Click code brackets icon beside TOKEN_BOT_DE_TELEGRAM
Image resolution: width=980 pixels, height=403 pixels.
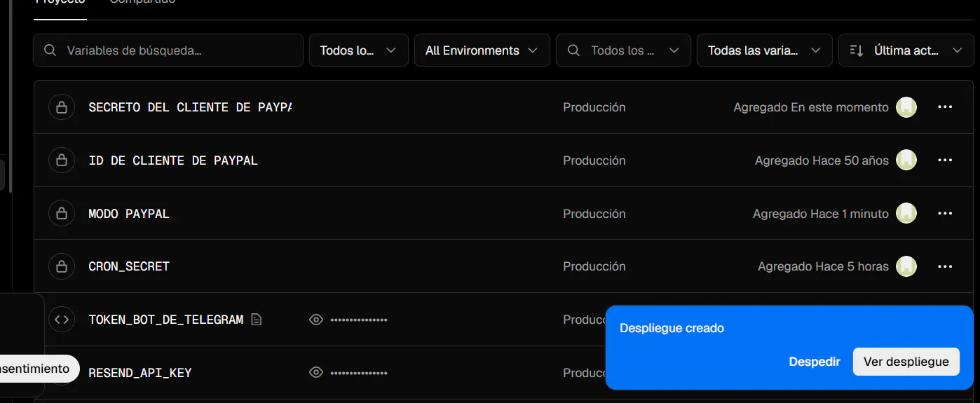tap(62, 320)
